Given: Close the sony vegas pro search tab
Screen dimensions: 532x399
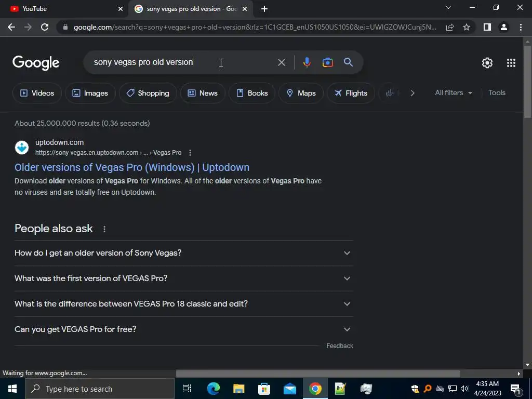Looking at the screenshot, I should [x=245, y=9].
